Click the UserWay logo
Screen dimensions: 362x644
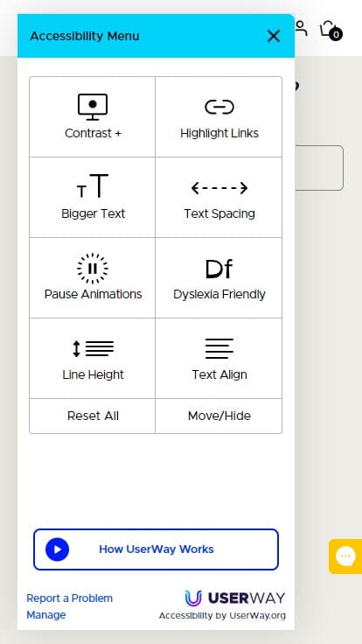[x=234, y=598]
